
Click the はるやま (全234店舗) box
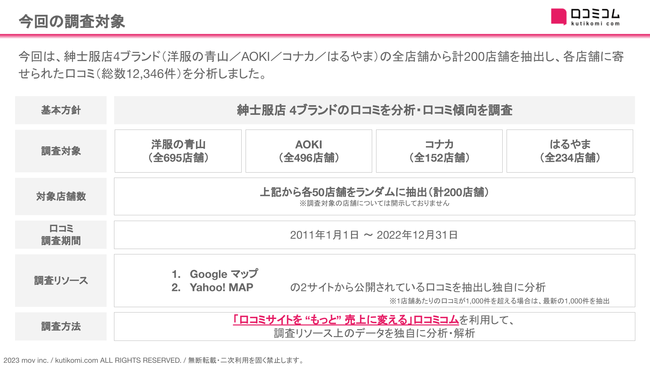click(570, 151)
